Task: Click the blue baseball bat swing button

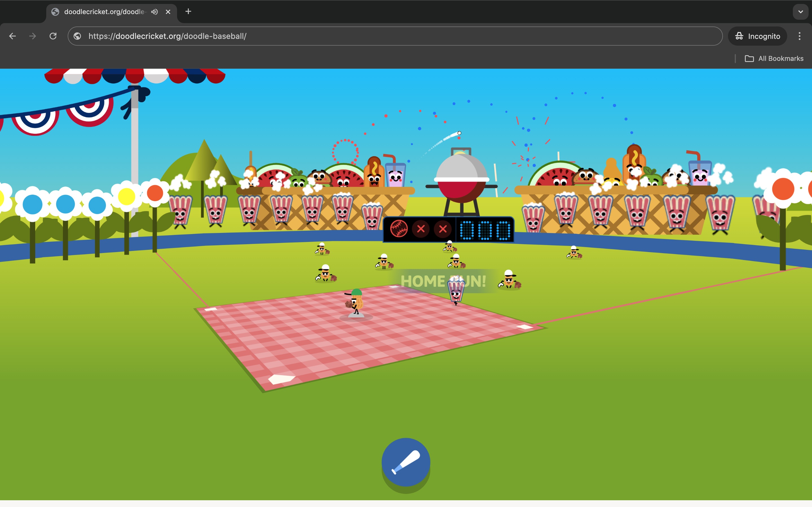Action: pyautogui.click(x=406, y=462)
